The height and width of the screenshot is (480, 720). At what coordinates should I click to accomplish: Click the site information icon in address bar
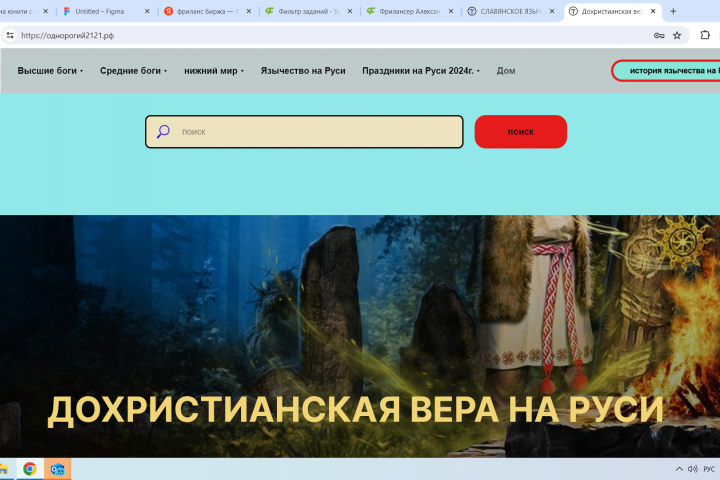[x=10, y=35]
